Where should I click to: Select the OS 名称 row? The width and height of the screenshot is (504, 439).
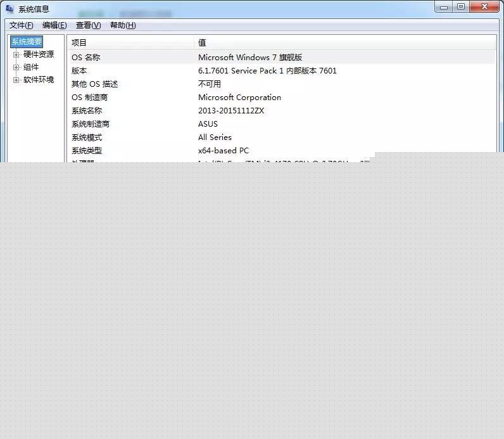click(x=281, y=58)
